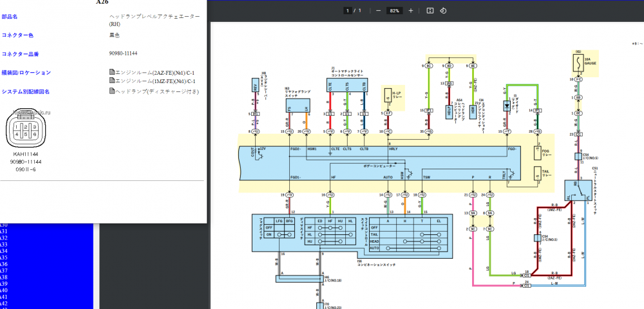
Task: Open エンジンルーム(1MZ-FE)(№1)/C-1 link
Action: pos(155,81)
